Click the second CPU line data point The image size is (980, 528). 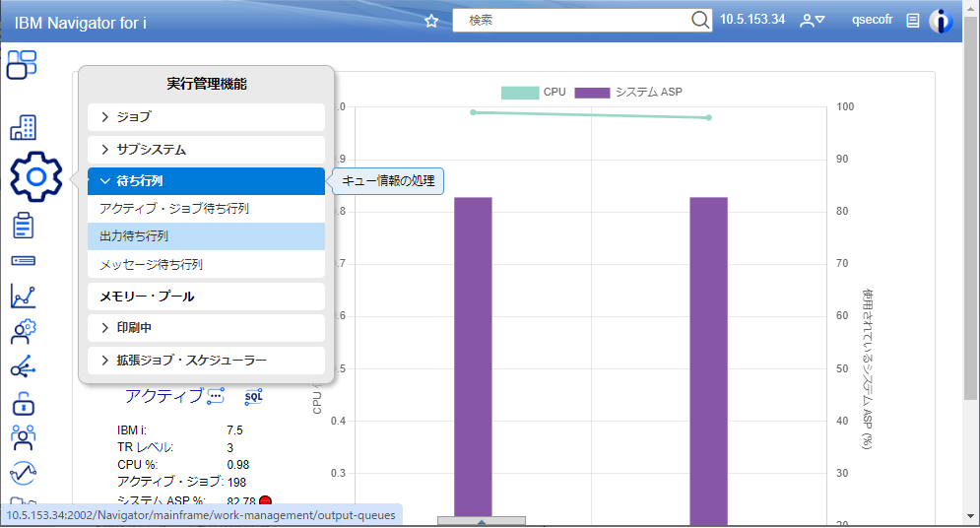click(709, 117)
